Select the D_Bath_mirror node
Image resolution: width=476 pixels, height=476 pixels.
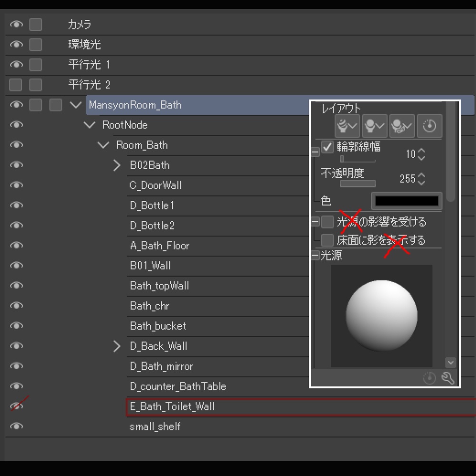(x=161, y=366)
